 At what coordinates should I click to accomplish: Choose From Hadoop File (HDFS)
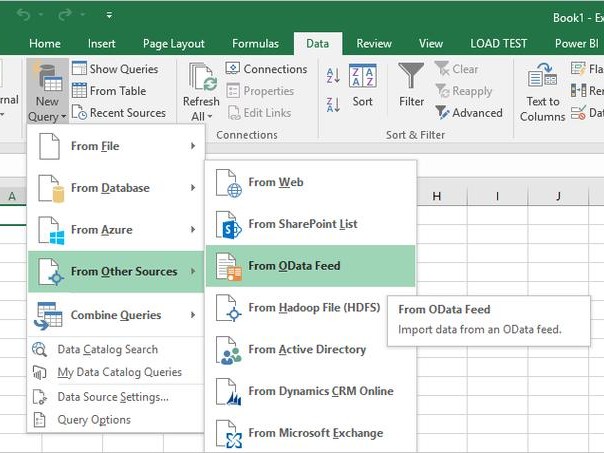tap(310, 307)
